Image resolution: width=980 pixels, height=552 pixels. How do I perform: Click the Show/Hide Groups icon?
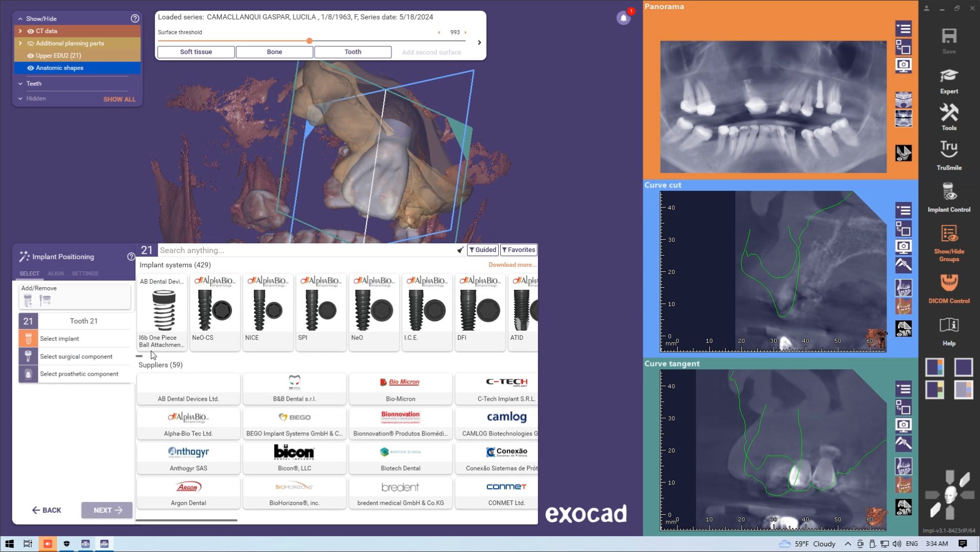point(948,243)
